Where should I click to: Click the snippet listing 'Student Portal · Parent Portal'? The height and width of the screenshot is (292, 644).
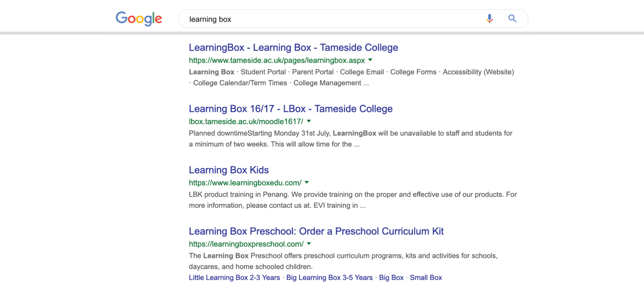point(351,78)
